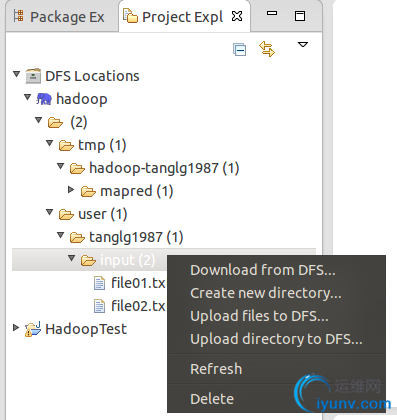
Task: Expand the mapred (1) folder
Action: [x=71, y=190]
